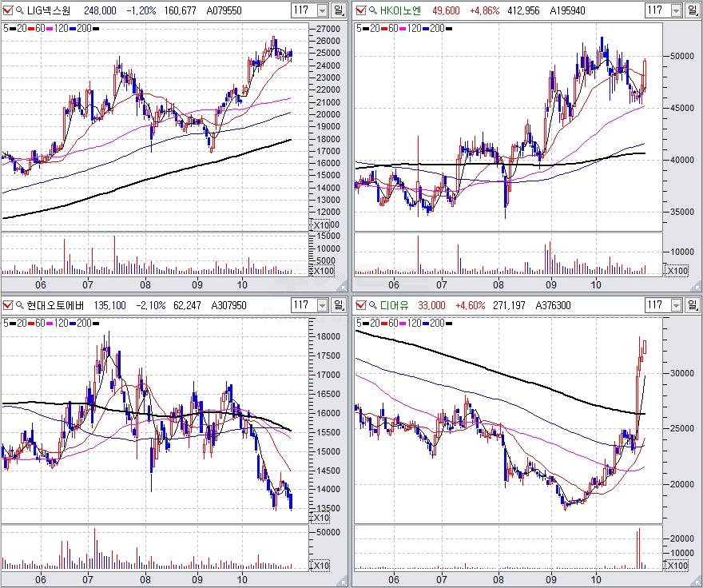Open stock search icon next to 디어유
This screenshot has height=588, width=703.
pos(371,304)
